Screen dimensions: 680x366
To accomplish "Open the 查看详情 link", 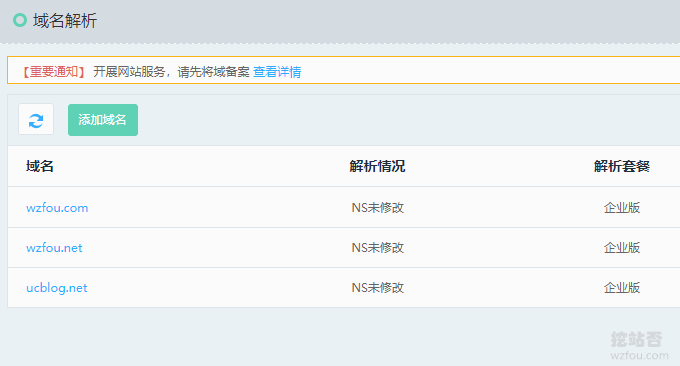I will pyautogui.click(x=277, y=72).
